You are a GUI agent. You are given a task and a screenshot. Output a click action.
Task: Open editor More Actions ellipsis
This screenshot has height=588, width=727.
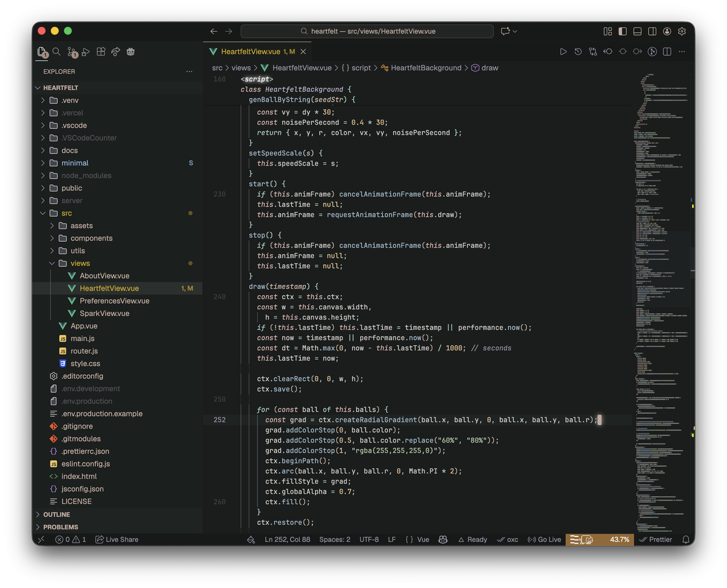[682, 52]
